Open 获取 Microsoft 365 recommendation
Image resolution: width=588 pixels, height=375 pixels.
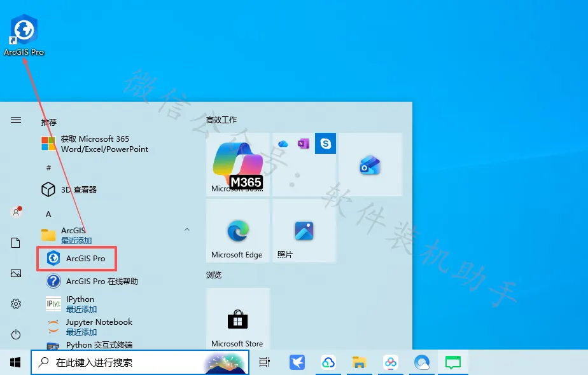[x=95, y=144]
